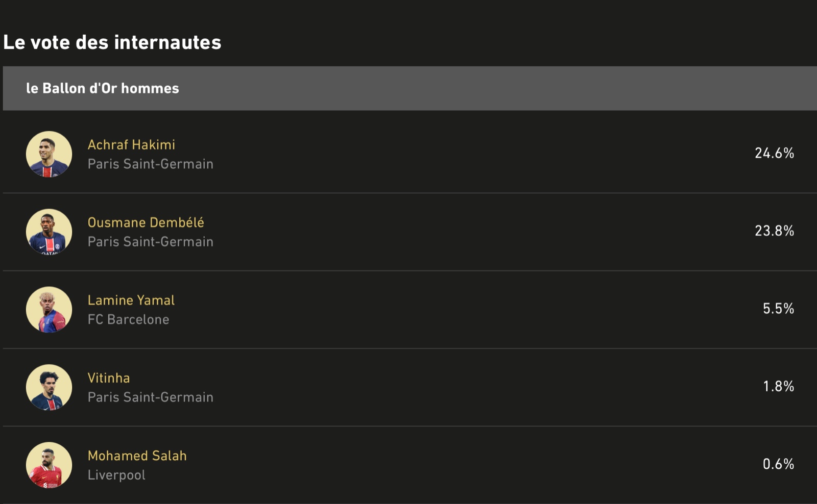This screenshot has height=504, width=817.
Task: Click Yamal's 5.5% vote share
Action: [778, 309]
